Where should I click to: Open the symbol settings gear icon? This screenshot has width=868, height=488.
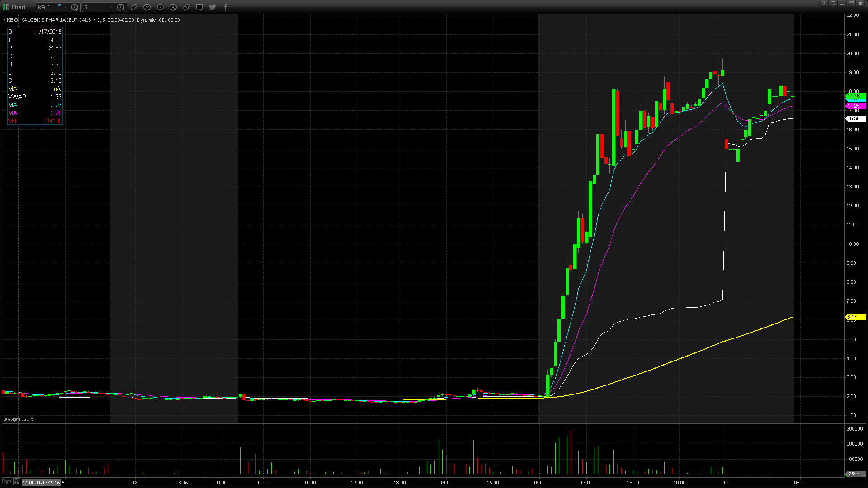coord(75,7)
